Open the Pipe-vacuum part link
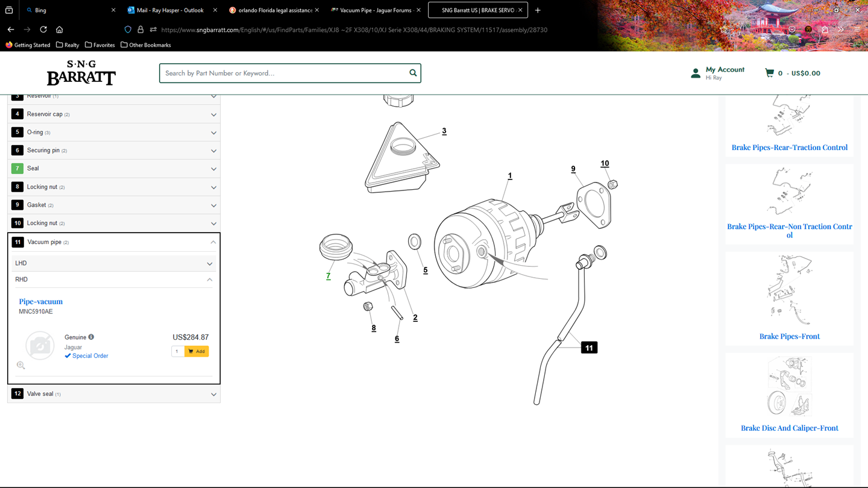 [x=40, y=301]
